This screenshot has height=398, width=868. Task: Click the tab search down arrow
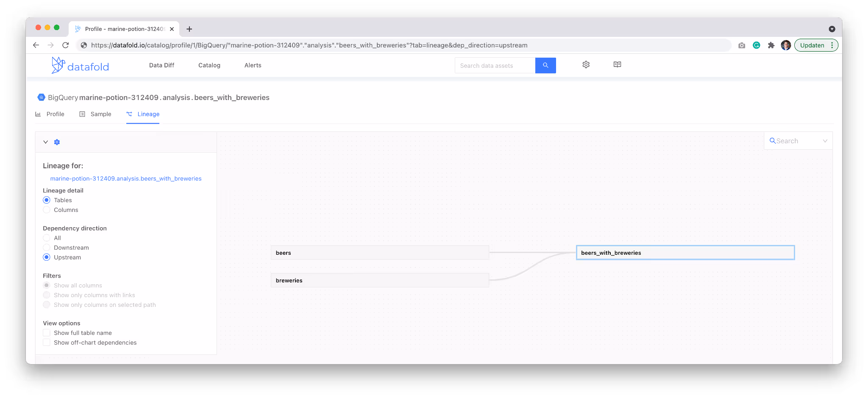tap(832, 29)
